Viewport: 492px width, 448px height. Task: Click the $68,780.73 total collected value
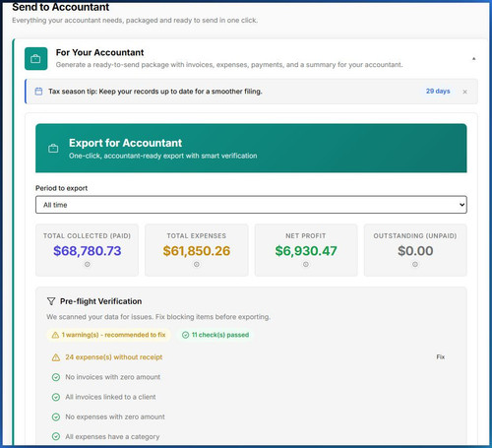(88, 251)
